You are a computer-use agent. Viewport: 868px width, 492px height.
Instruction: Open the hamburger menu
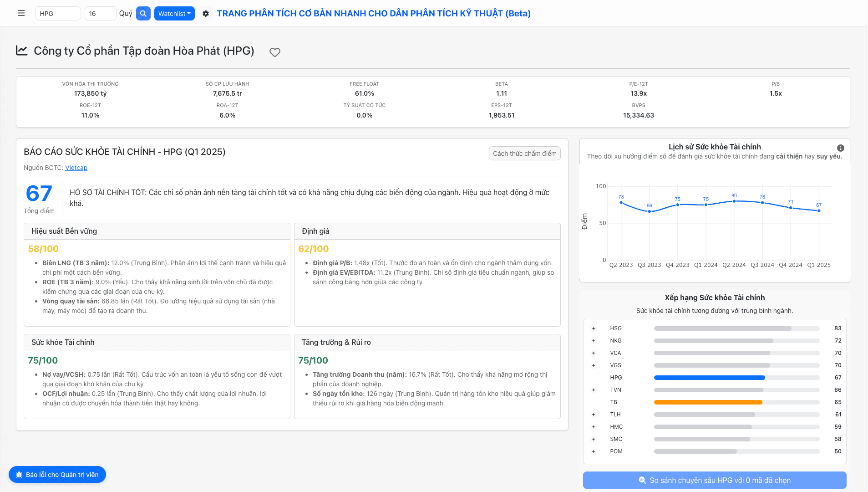[x=21, y=13]
